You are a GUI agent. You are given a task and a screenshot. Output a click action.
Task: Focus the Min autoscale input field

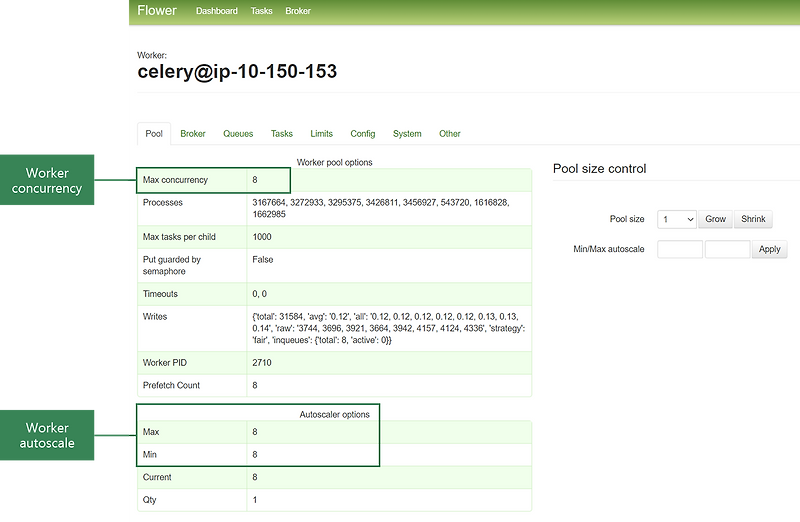click(680, 249)
